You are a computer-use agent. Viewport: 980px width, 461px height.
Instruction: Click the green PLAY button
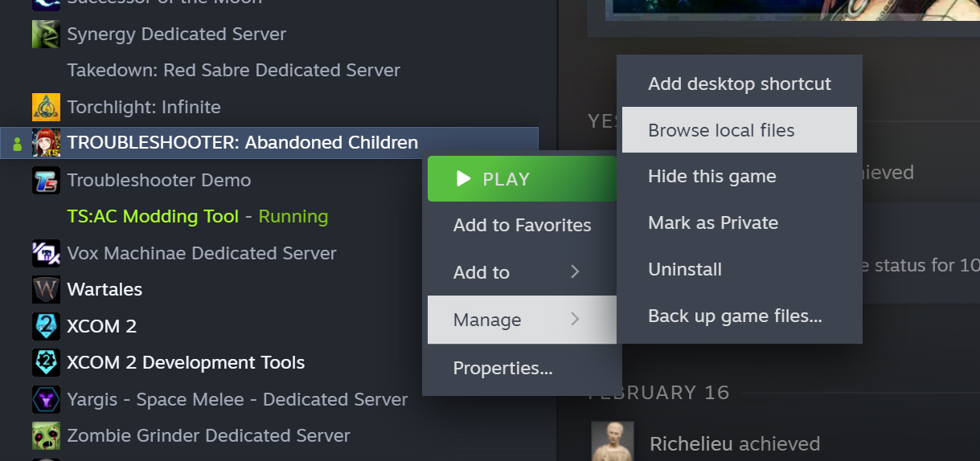pos(523,179)
